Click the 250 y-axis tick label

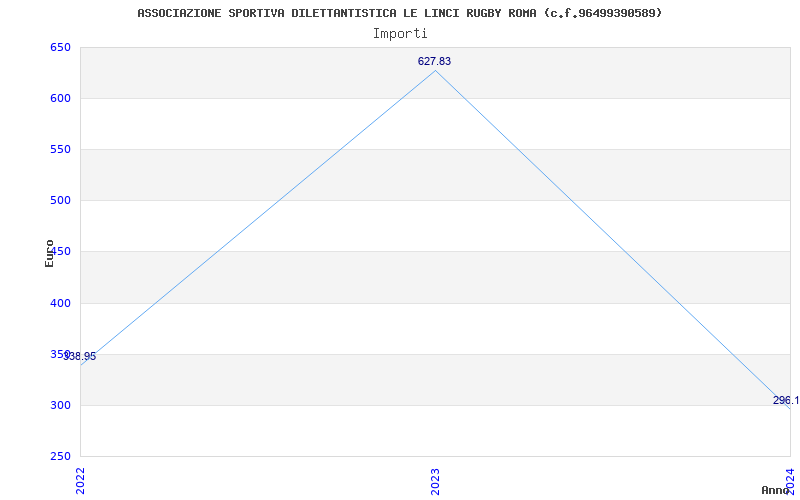(60, 456)
